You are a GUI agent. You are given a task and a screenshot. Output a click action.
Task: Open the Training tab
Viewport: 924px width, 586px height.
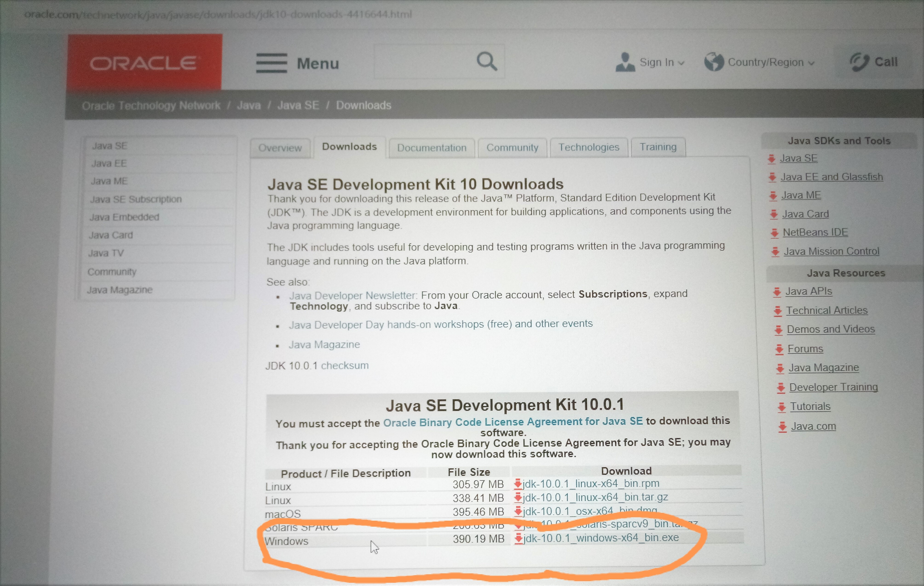coord(658,147)
